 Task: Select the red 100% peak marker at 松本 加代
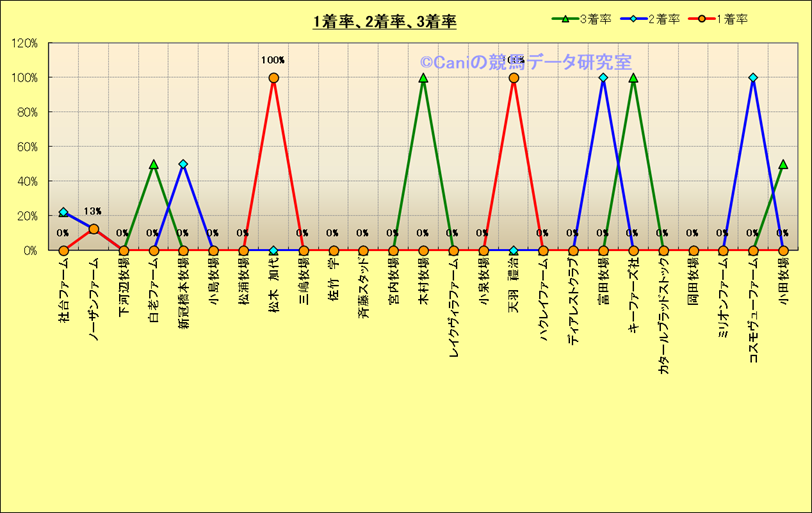(273, 78)
